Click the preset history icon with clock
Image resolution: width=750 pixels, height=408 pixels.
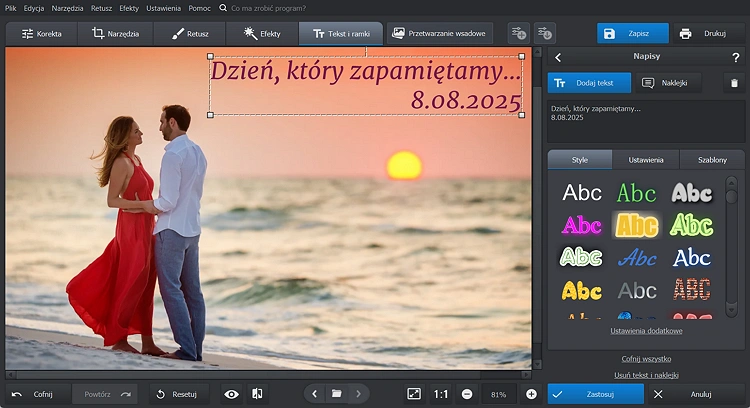[x=544, y=33]
